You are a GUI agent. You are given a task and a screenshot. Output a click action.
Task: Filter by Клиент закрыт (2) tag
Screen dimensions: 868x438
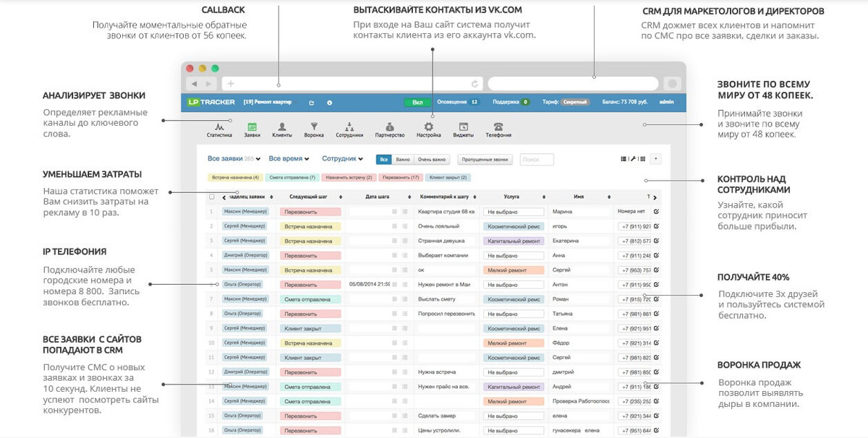pos(448,177)
